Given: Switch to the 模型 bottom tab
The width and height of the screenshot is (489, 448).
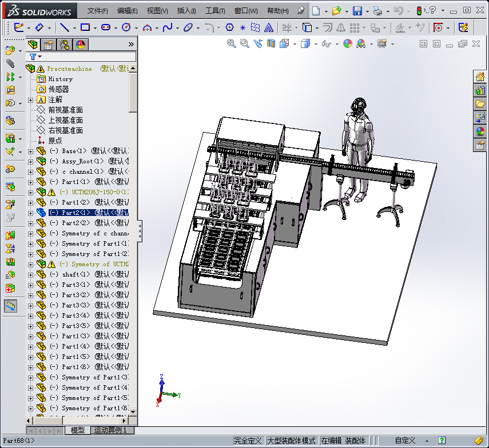Looking at the screenshot, I should pos(78,430).
